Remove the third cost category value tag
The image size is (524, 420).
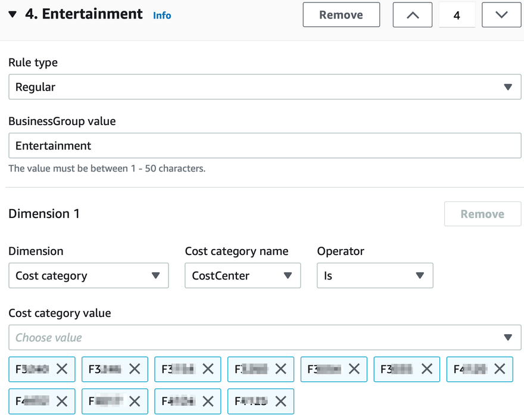tap(208, 369)
